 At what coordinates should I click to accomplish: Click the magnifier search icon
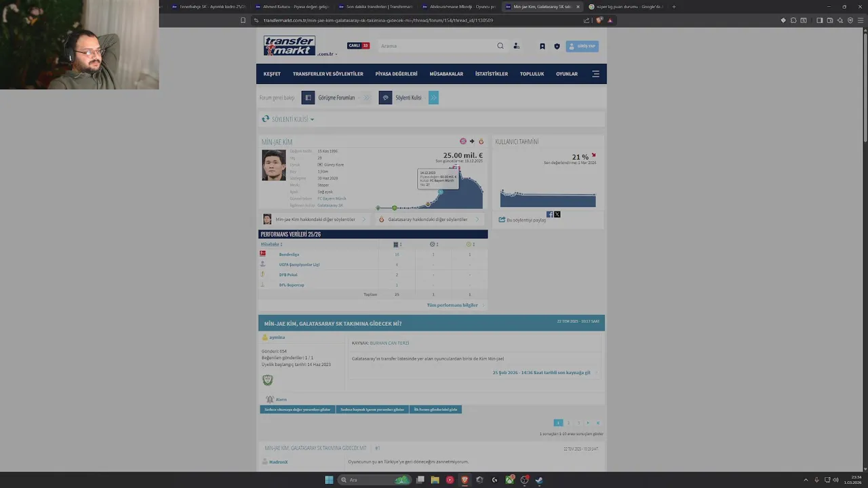click(x=500, y=46)
